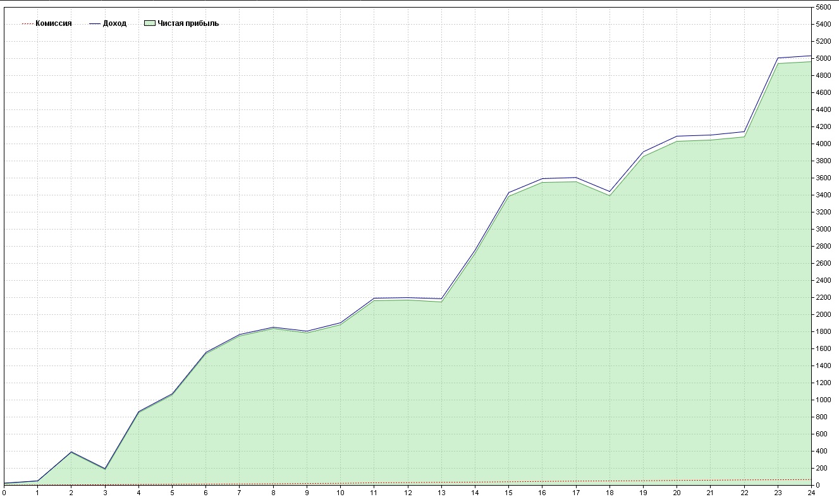Click income line point at x=23
The height and width of the screenshot is (504, 839).
click(x=778, y=58)
